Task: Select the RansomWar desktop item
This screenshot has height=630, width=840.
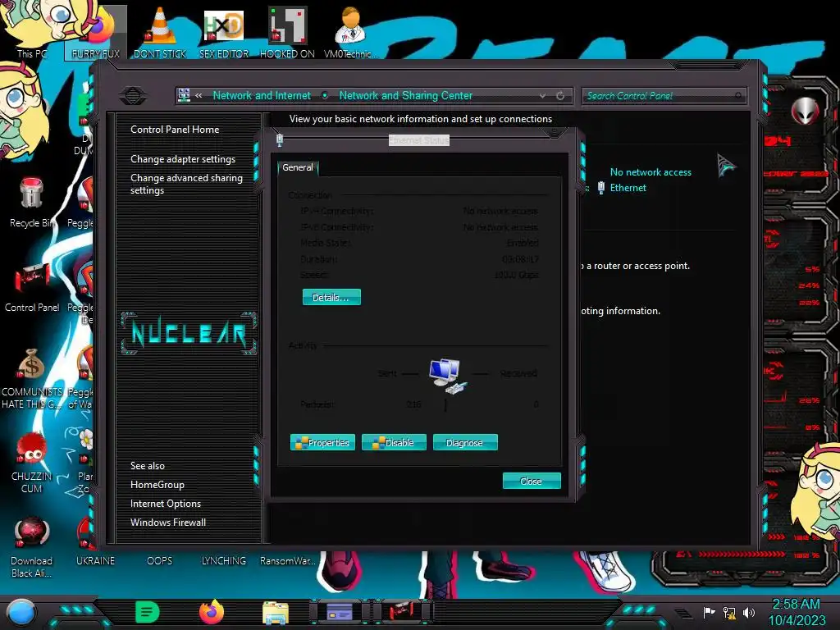Action: 287,560
